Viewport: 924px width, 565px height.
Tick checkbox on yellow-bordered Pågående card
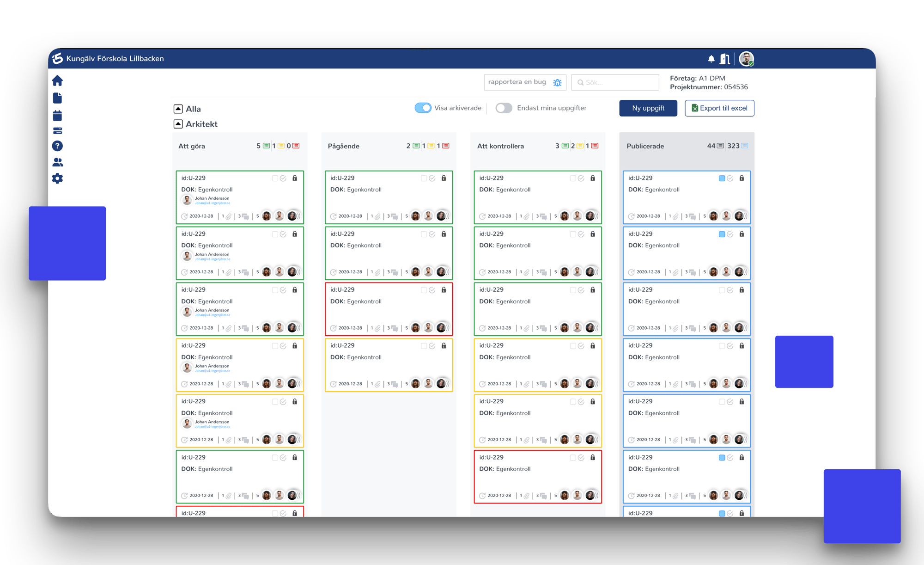click(424, 346)
